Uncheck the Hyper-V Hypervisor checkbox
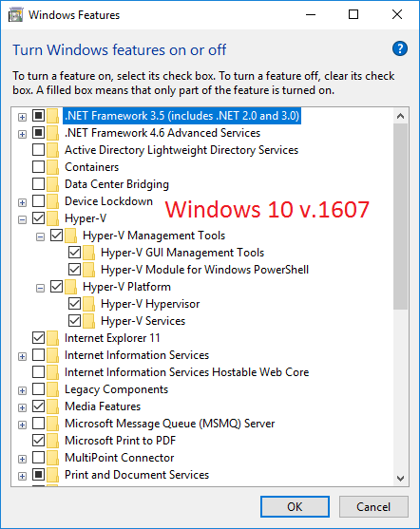The image size is (420, 529). 75,304
